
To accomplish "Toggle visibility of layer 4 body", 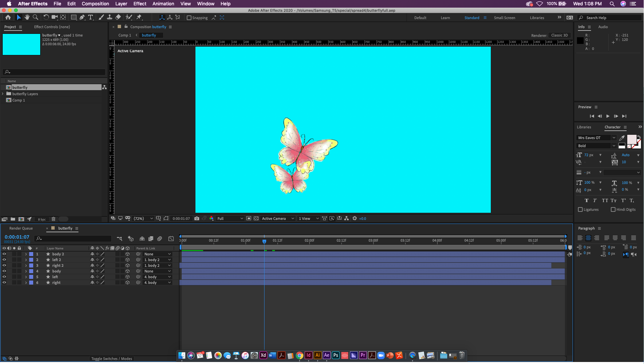I will (x=4, y=271).
